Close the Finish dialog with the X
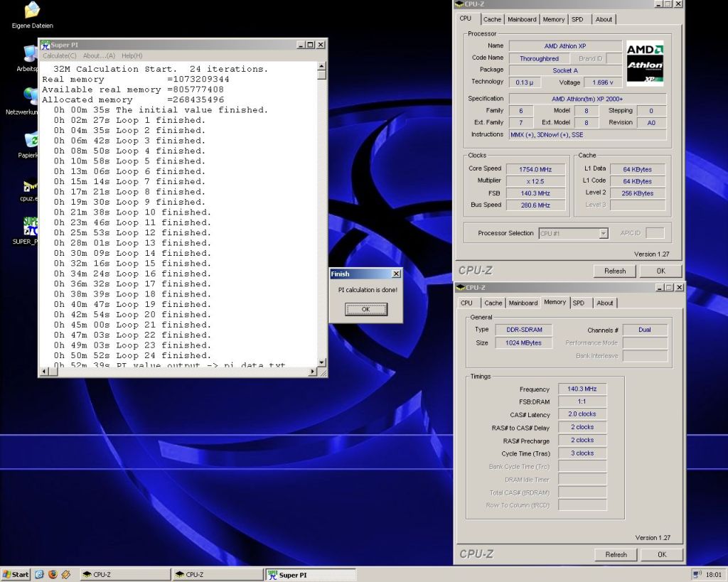Viewport: 728px width, 582px height. pyautogui.click(x=396, y=274)
